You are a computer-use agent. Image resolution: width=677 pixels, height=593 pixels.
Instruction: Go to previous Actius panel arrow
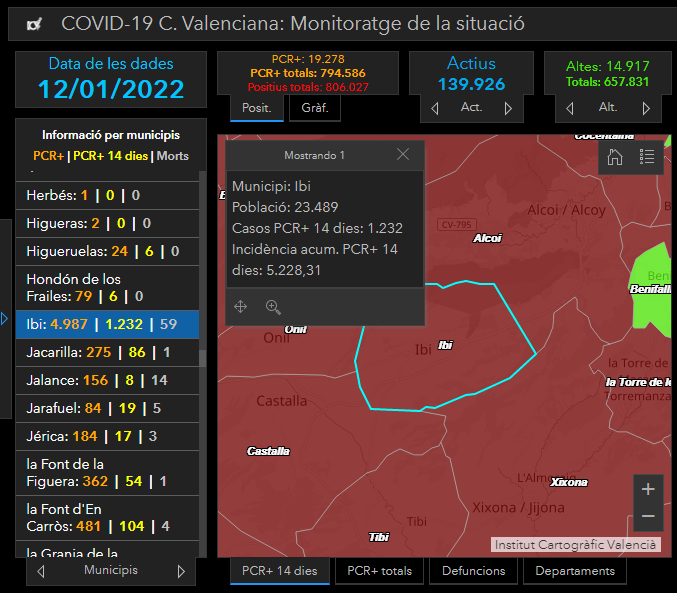(x=435, y=108)
